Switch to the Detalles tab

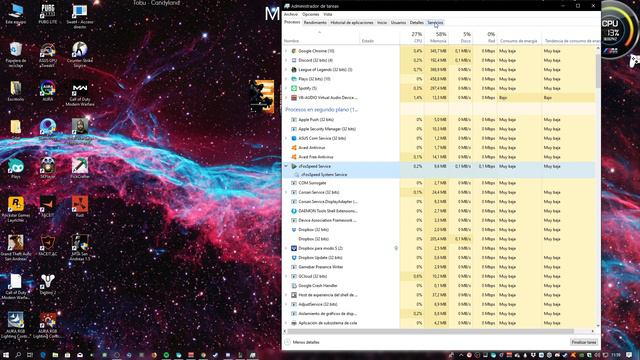(417, 22)
